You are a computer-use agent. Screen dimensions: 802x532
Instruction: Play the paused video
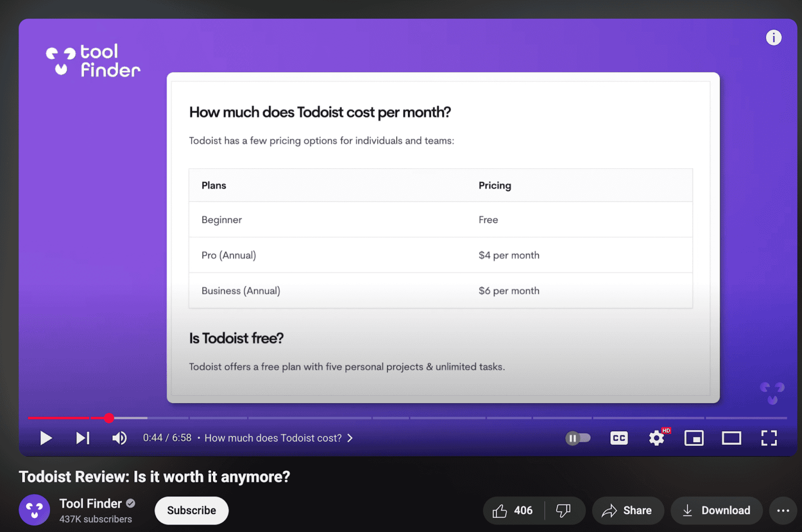[x=46, y=438]
